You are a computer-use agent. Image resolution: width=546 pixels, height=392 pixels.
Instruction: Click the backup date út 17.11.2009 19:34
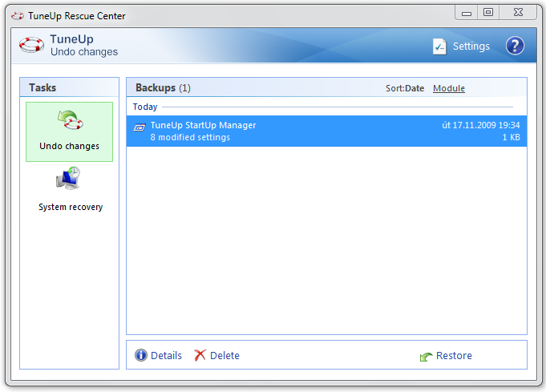[x=481, y=125]
